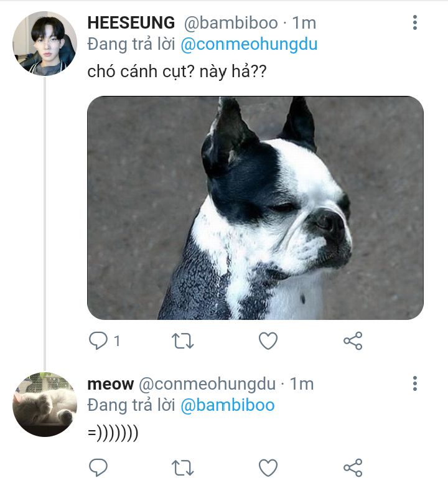Retweet meow's tweet
The image size is (448, 488).
pos(183,467)
